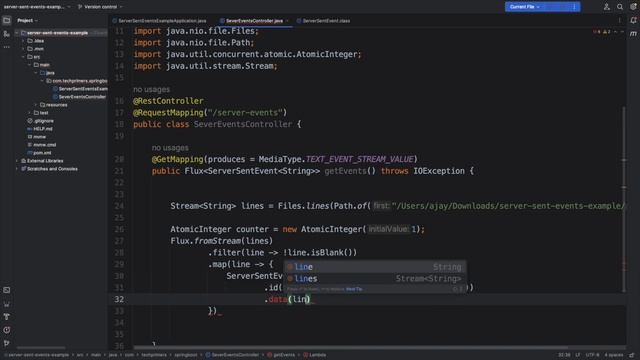The width and height of the screenshot is (640, 360).
Task: Click the completion popup options dots
Action: tap(461, 289)
